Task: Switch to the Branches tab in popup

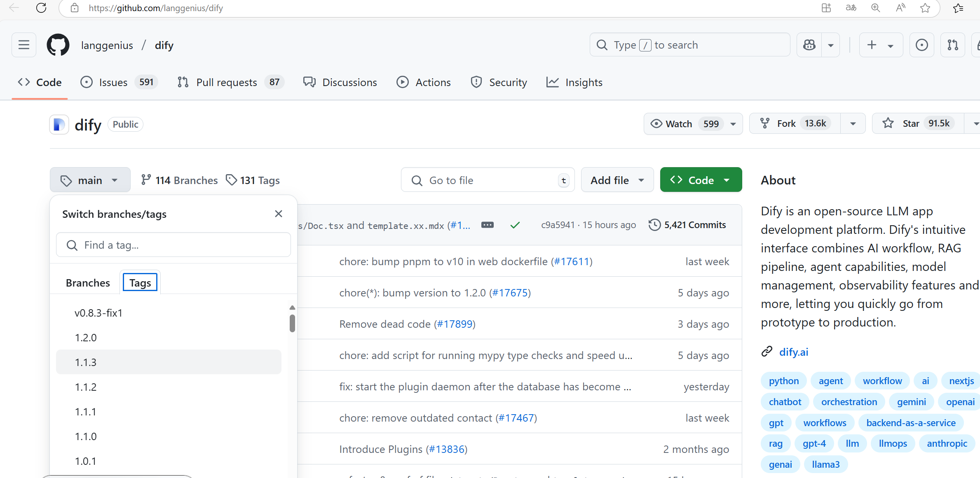Action: point(88,283)
